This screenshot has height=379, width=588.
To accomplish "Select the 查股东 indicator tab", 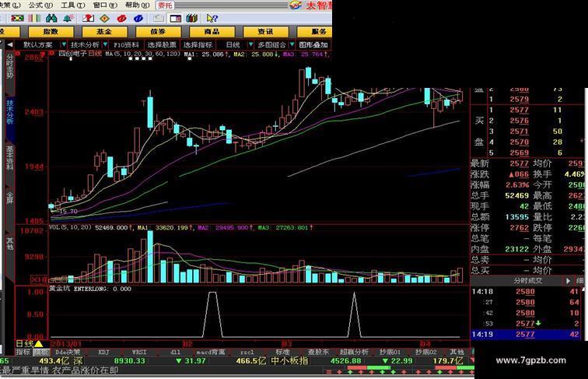I will (x=318, y=352).
